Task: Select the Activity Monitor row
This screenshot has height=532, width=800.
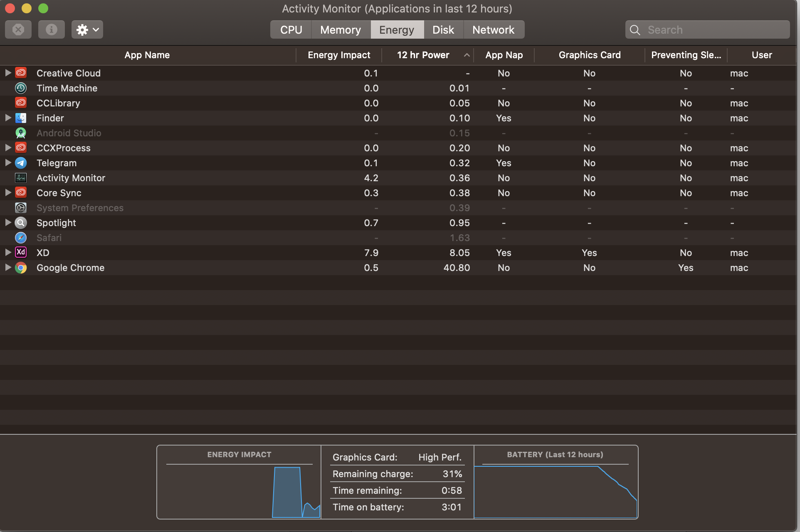Action: click(71, 178)
